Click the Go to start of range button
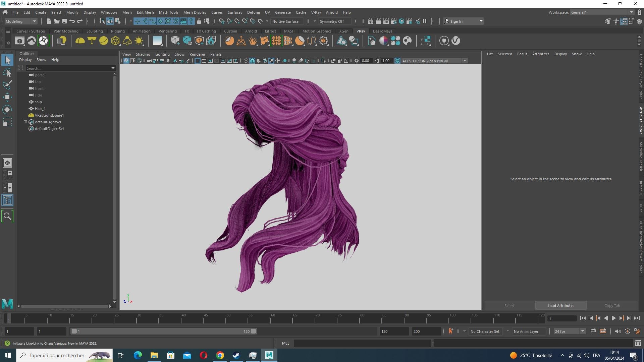The image size is (644, 362). coord(583,318)
